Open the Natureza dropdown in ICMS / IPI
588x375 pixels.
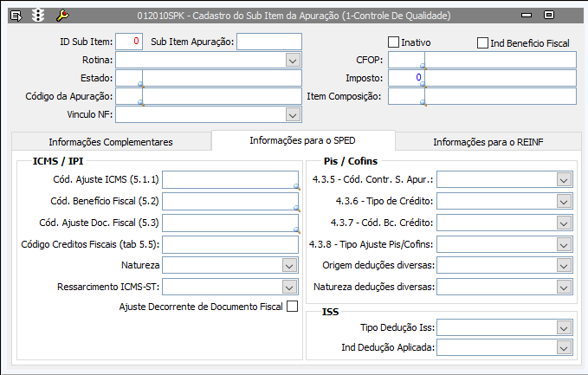click(x=289, y=265)
